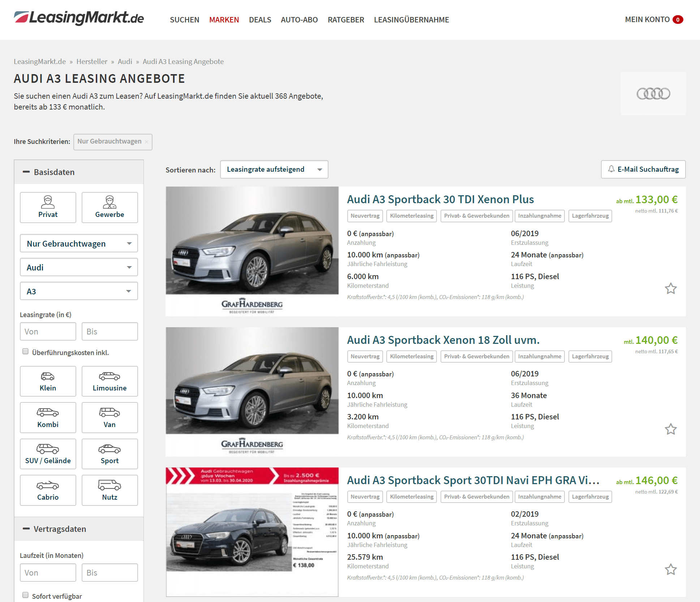
Task: Select the Privat customer type icon
Action: click(x=48, y=207)
